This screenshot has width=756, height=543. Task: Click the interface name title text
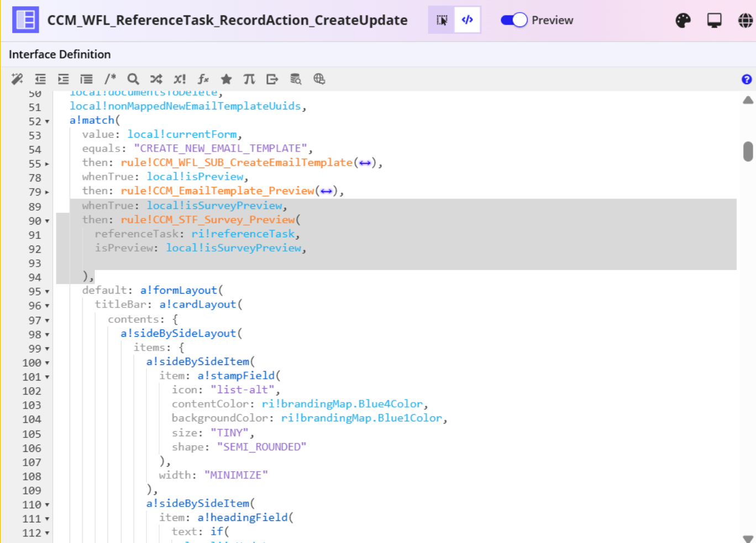227,20
